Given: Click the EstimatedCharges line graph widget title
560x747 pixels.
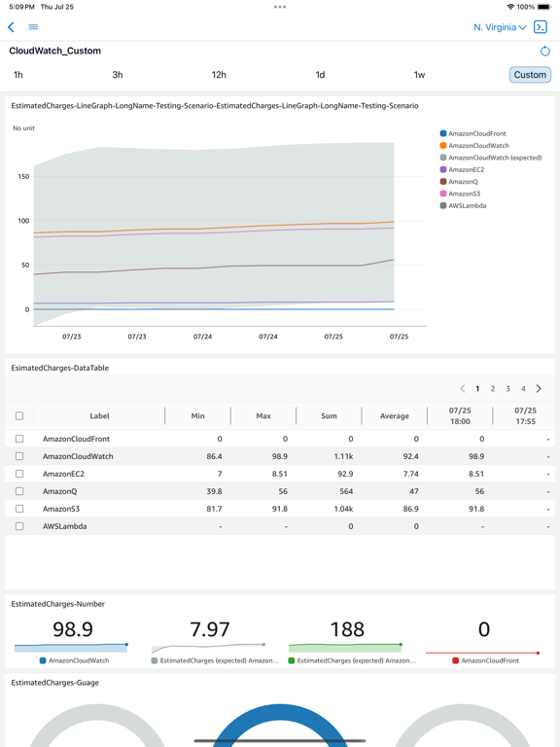Looking at the screenshot, I should 215,106.
